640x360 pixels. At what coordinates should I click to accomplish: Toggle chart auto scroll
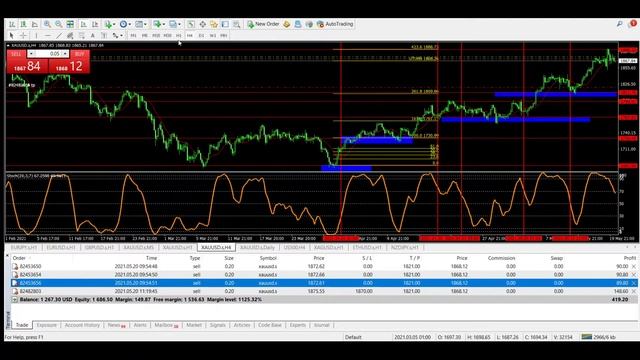pos(83,24)
